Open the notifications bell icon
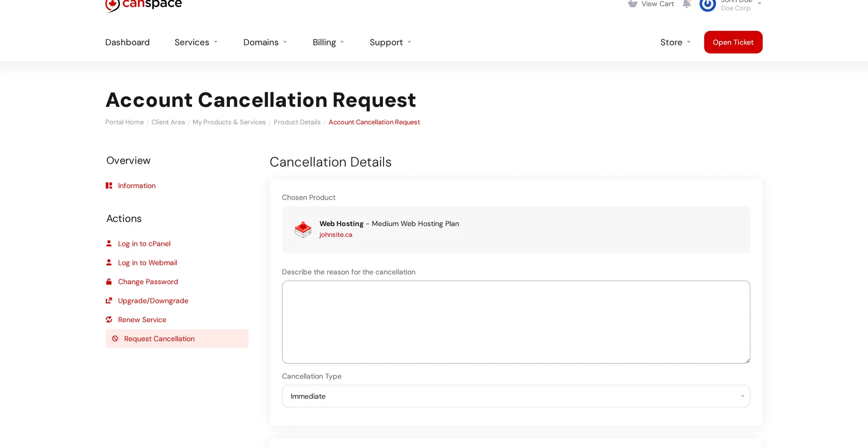This screenshot has height=447, width=868. pos(687,4)
